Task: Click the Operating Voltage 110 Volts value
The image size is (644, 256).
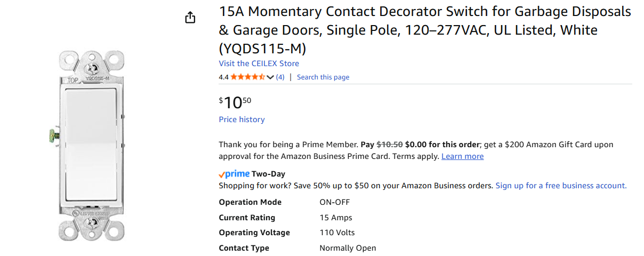Action: [336, 233]
